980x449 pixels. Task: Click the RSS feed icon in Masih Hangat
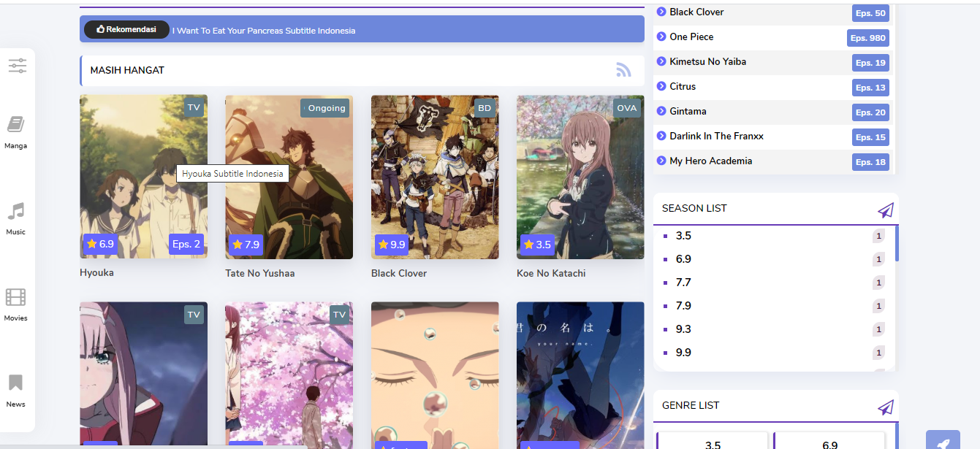(623, 70)
